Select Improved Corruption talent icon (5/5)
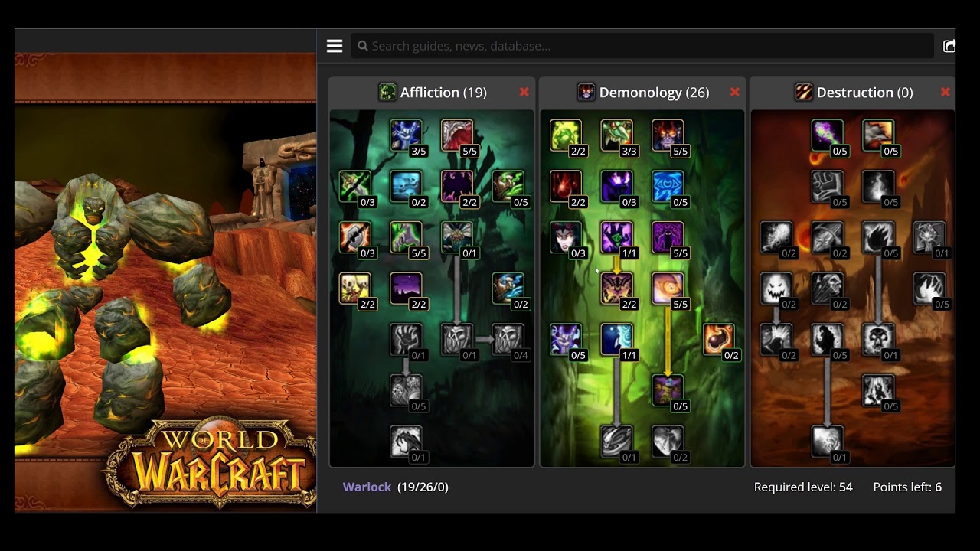 click(457, 135)
